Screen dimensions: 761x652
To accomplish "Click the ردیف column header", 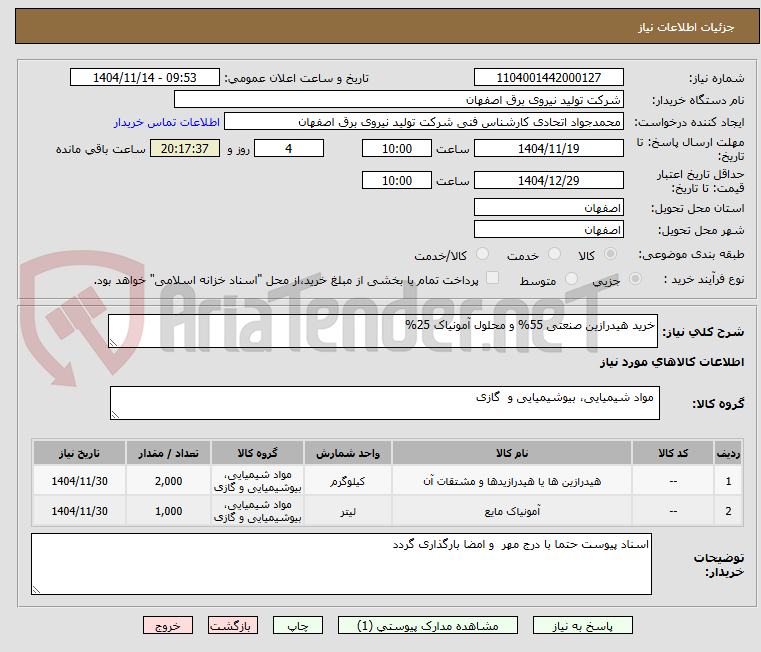I will click(x=728, y=453).
